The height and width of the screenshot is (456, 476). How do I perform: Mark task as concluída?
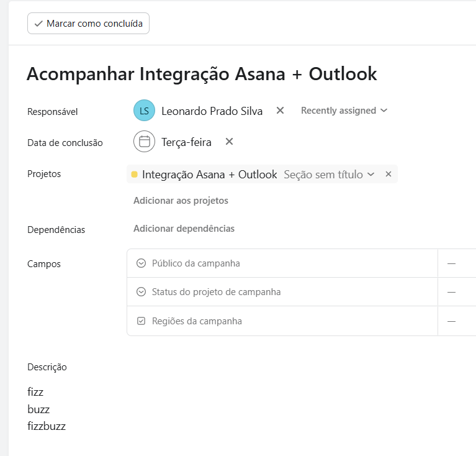point(88,24)
